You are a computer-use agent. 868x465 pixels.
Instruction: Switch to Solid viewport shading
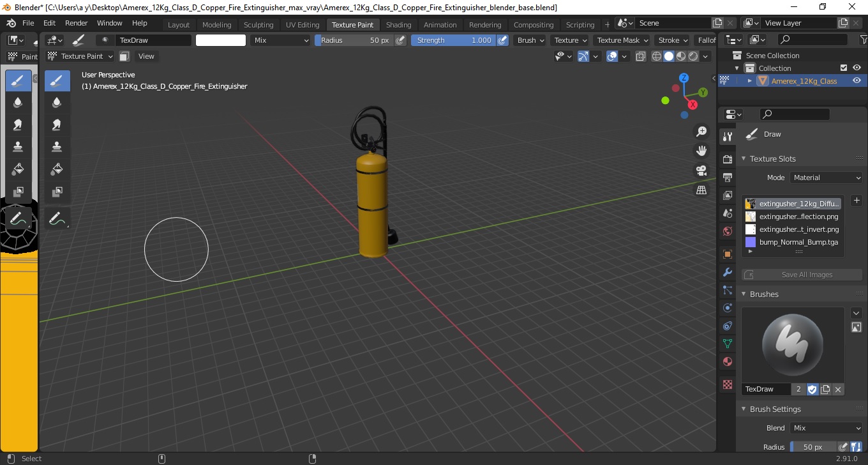668,56
